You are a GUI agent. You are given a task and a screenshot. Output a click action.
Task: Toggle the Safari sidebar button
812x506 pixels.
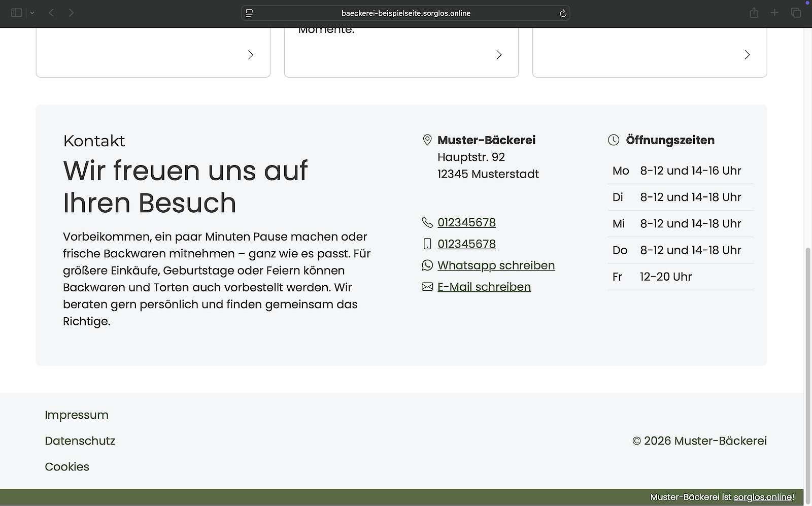17,13
